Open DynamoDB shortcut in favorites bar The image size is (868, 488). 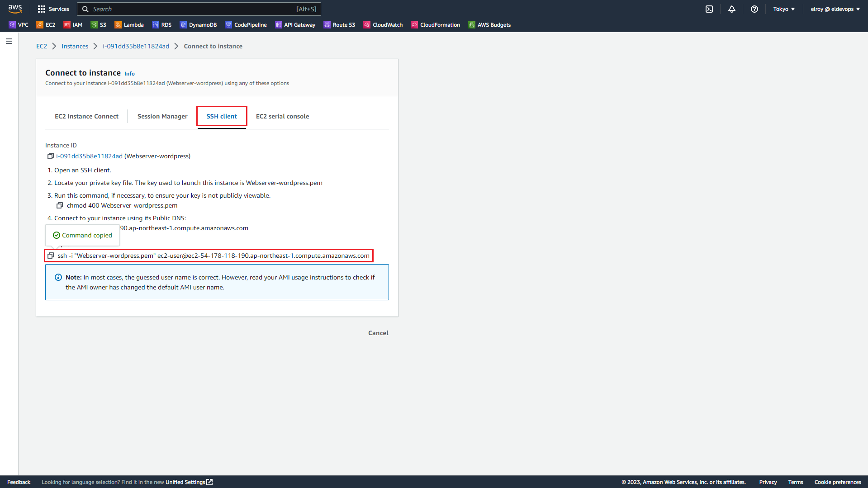click(198, 25)
